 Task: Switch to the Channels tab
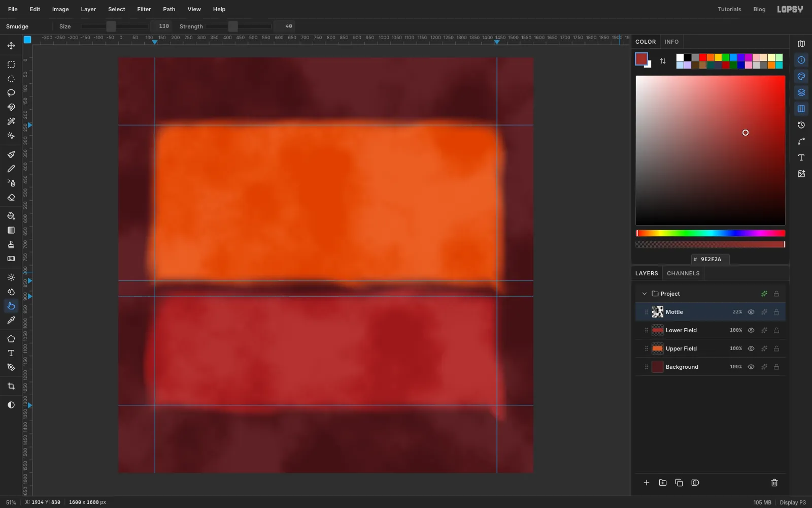point(683,273)
